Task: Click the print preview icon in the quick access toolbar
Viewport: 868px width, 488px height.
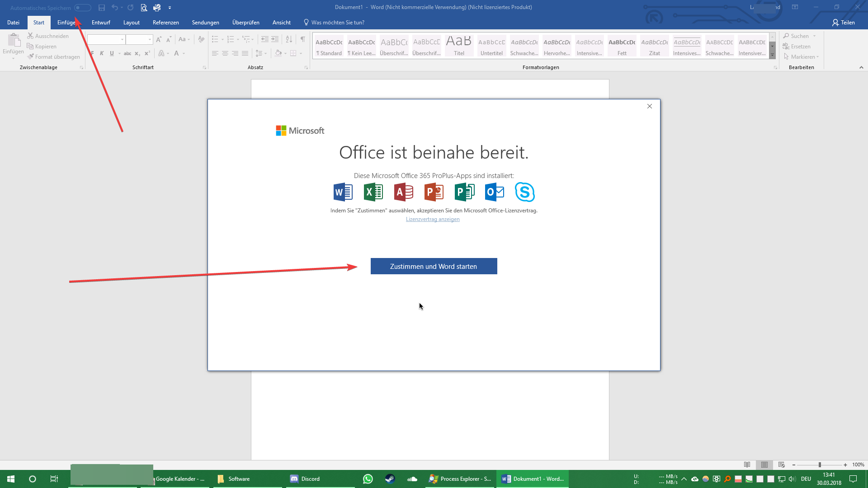Action: point(144,8)
